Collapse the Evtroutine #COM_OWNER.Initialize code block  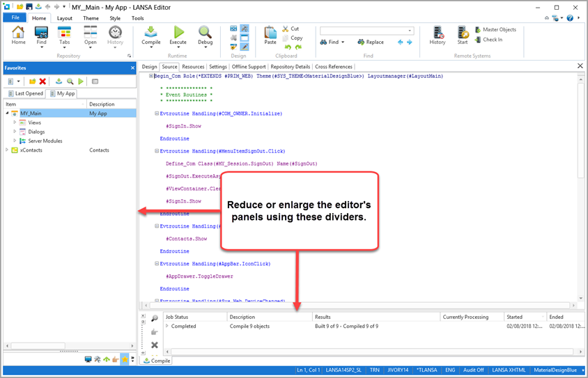coord(157,113)
